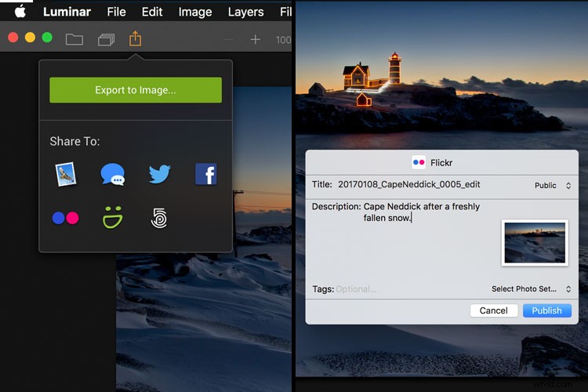The width and height of the screenshot is (588, 392).
Task: Zoom in with plus button
Action: point(255,39)
